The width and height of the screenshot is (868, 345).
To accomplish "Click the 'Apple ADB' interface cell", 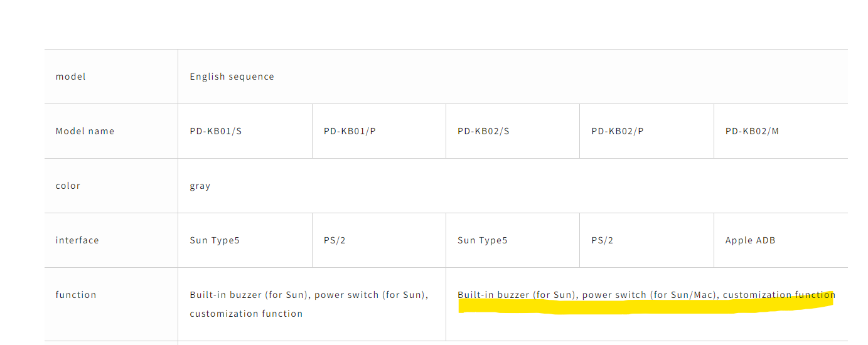I will pyautogui.click(x=781, y=240).
